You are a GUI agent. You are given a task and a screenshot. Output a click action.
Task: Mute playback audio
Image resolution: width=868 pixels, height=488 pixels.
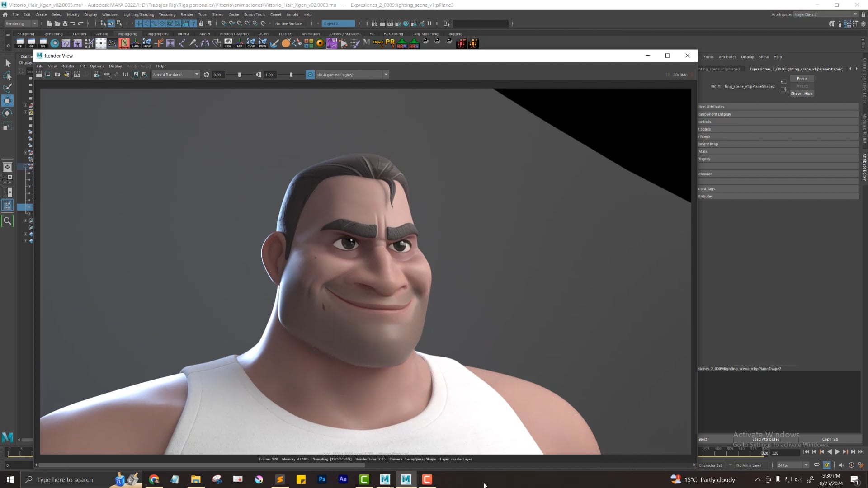[841, 465]
